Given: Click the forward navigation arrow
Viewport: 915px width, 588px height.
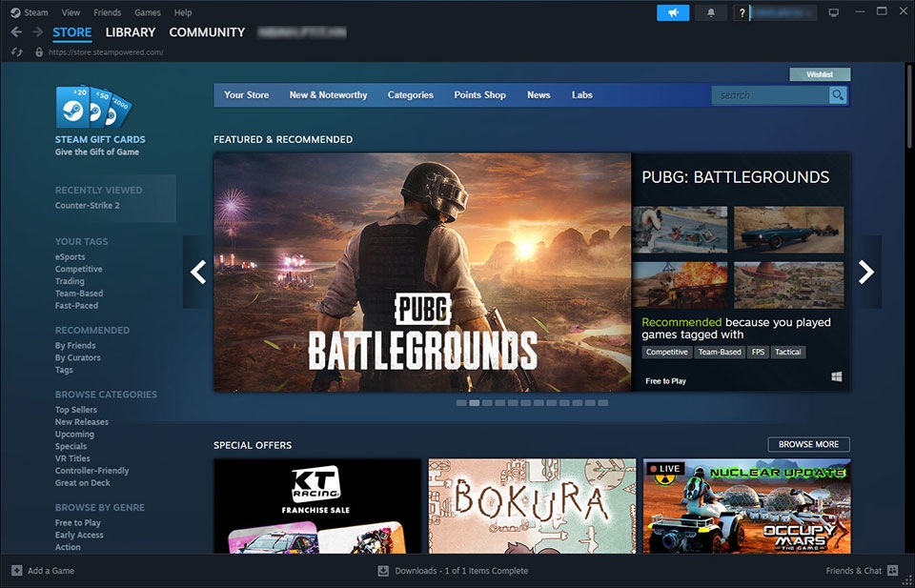Looking at the screenshot, I should [x=37, y=32].
